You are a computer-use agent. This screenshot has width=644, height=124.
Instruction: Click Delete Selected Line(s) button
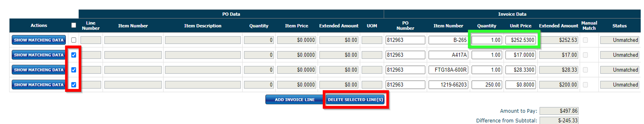(355, 100)
